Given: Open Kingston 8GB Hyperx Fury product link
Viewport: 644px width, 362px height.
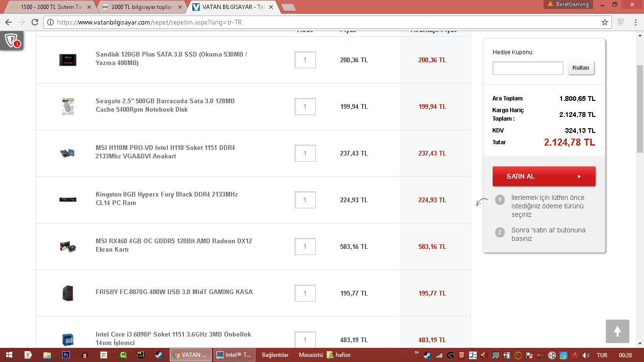Looking at the screenshot, I should (167, 198).
